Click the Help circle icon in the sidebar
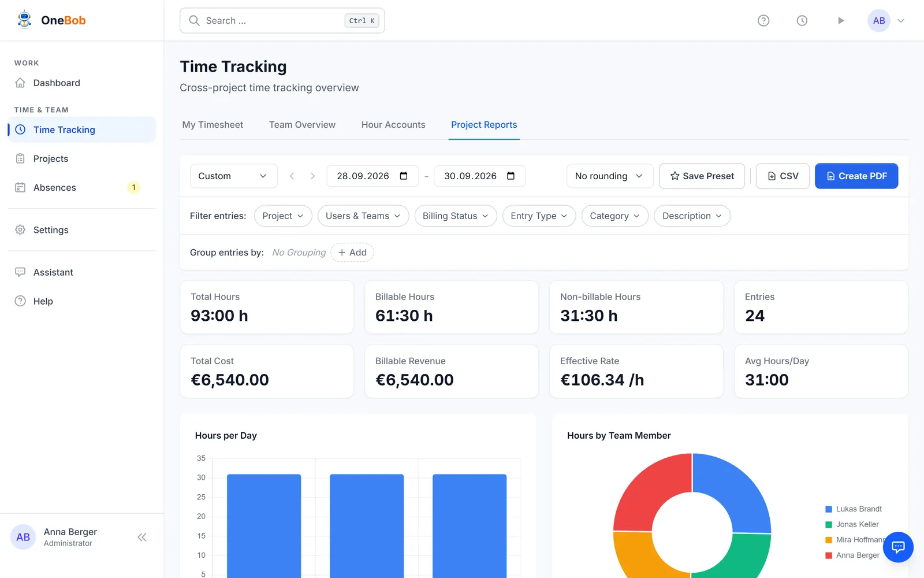924x578 pixels. 20,301
